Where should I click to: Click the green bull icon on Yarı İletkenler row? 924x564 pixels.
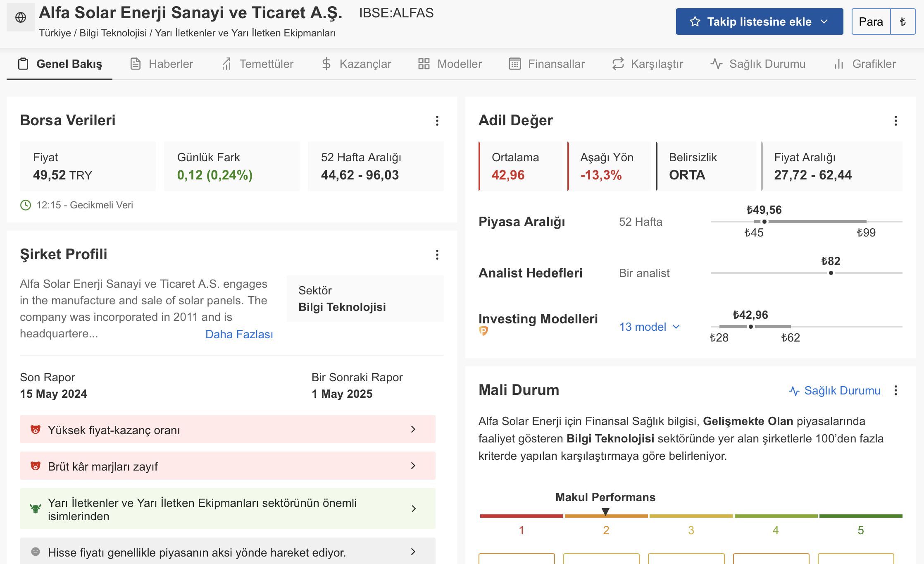pos(36,509)
